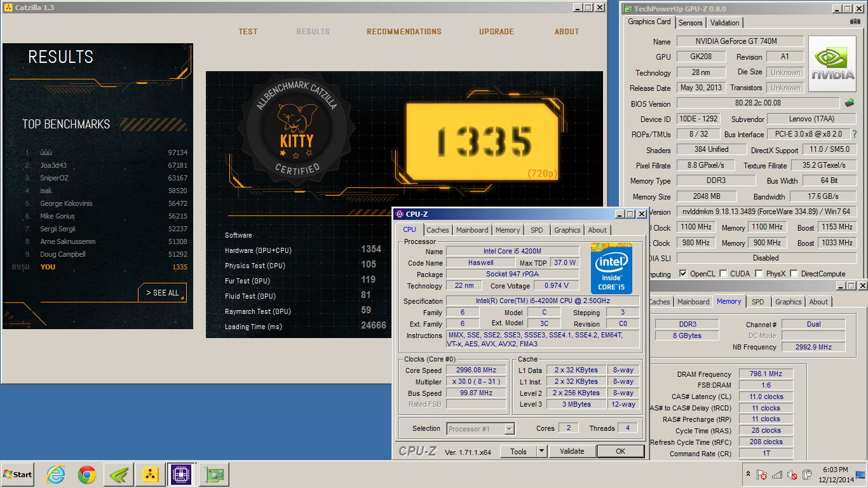Image resolution: width=868 pixels, height=488 pixels.
Task: Open the UPGRADE tab in Catzilla
Action: click(x=496, y=32)
